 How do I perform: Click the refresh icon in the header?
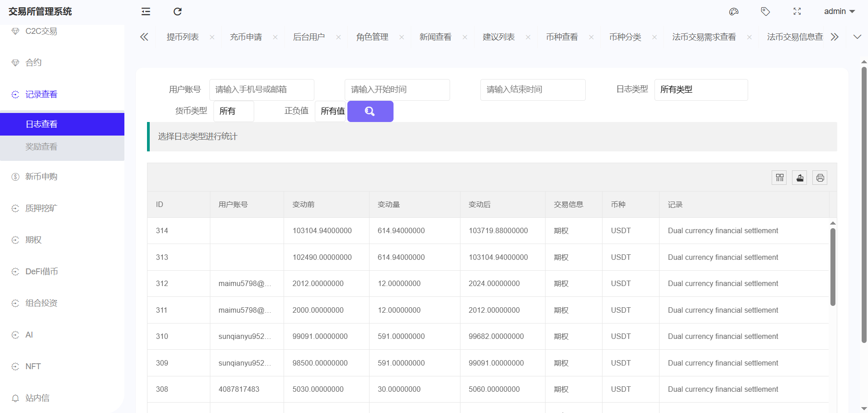pos(177,12)
